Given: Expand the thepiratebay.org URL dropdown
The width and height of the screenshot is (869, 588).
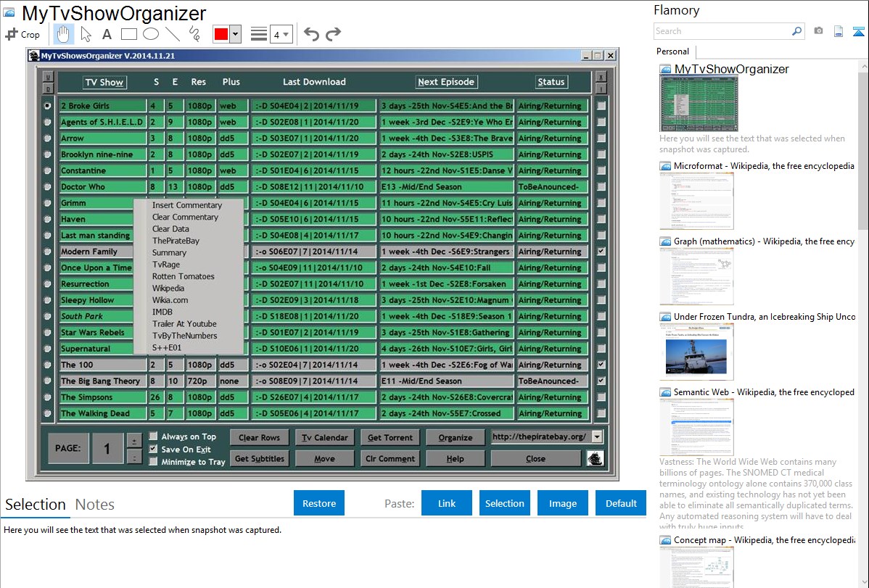Looking at the screenshot, I should pyautogui.click(x=596, y=437).
